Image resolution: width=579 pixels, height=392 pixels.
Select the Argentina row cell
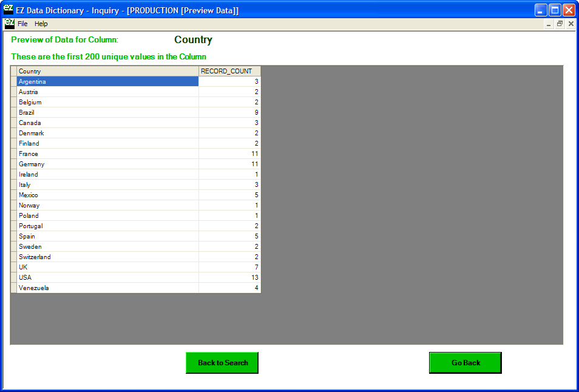coord(107,82)
